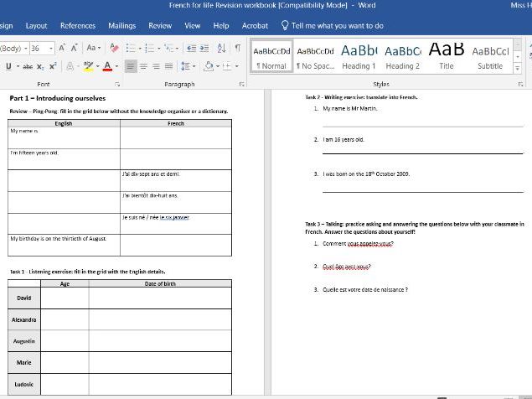This screenshot has height=399, width=532.
Task: Toggle right text alignment
Action: 156,66
